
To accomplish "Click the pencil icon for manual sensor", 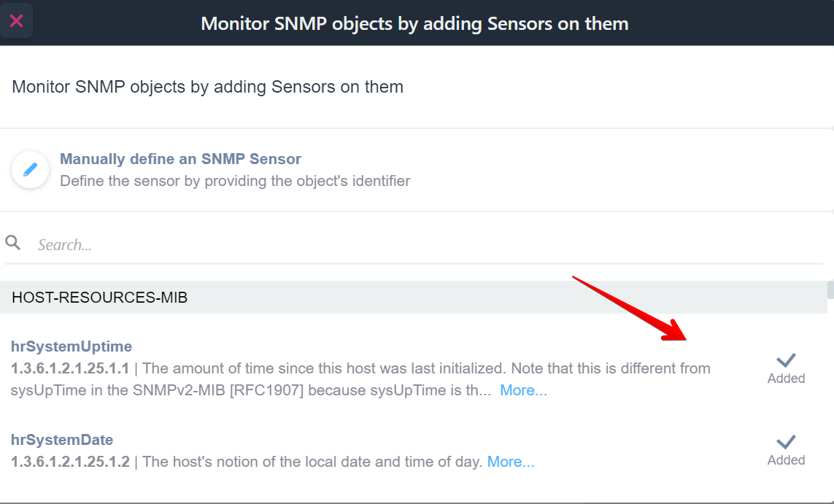I will click(30, 170).
